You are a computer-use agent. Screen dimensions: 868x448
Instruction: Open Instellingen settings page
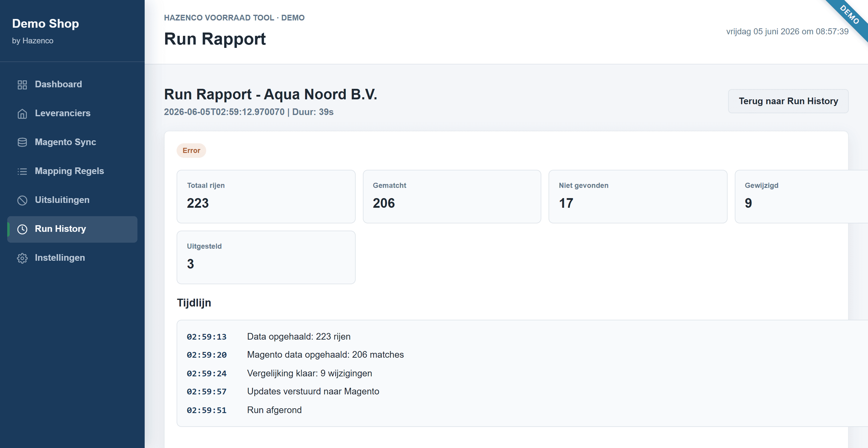[x=72, y=258]
